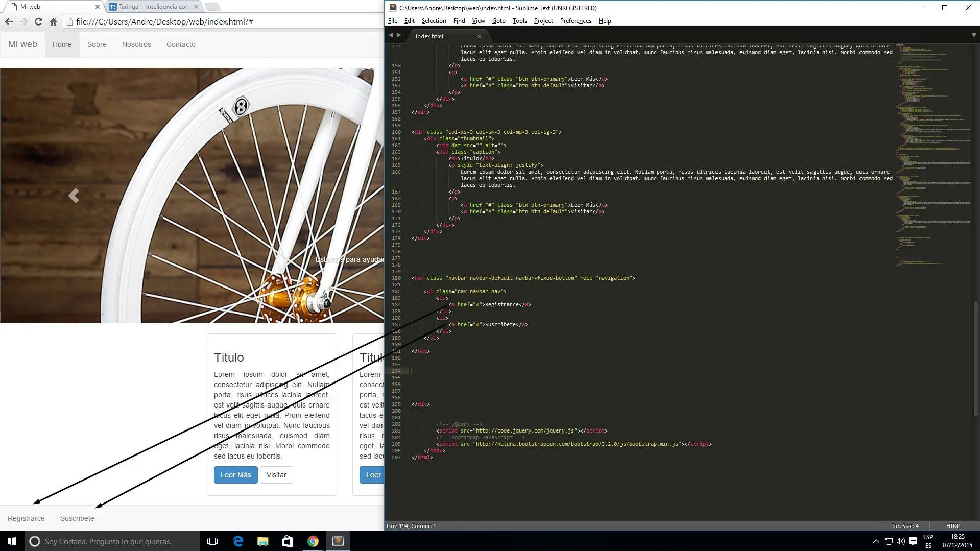The height and width of the screenshot is (551, 980).
Task: Open the tab list dropdown in Sublime
Action: coord(974,35)
